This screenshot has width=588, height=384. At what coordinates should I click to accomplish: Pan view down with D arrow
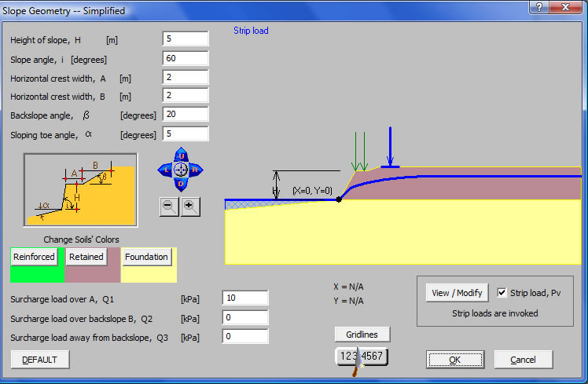pyautogui.click(x=181, y=185)
